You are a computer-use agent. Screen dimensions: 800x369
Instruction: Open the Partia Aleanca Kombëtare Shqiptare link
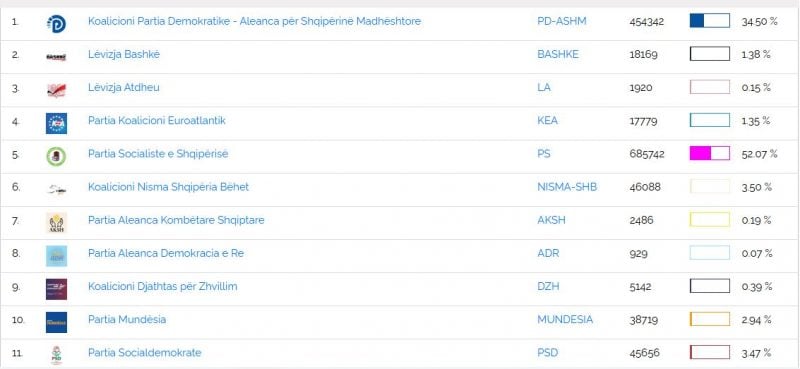point(176,220)
